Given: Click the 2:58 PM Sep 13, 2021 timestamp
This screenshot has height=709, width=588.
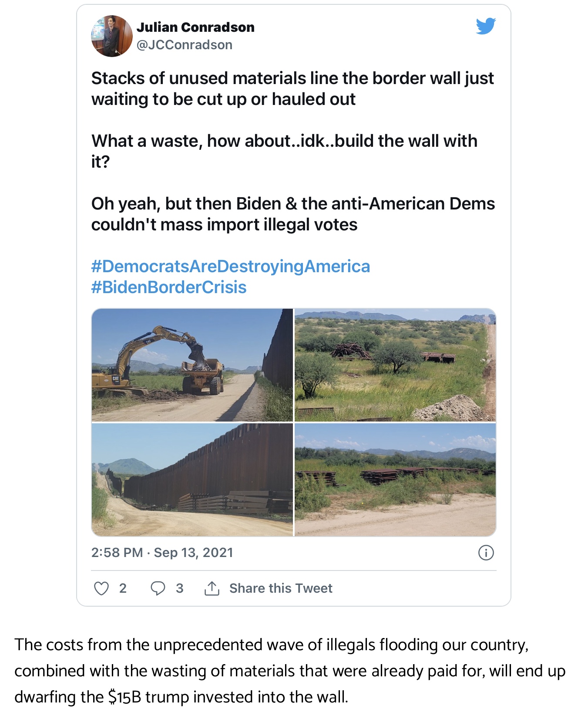Looking at the screenshot, I should [162, 553].
